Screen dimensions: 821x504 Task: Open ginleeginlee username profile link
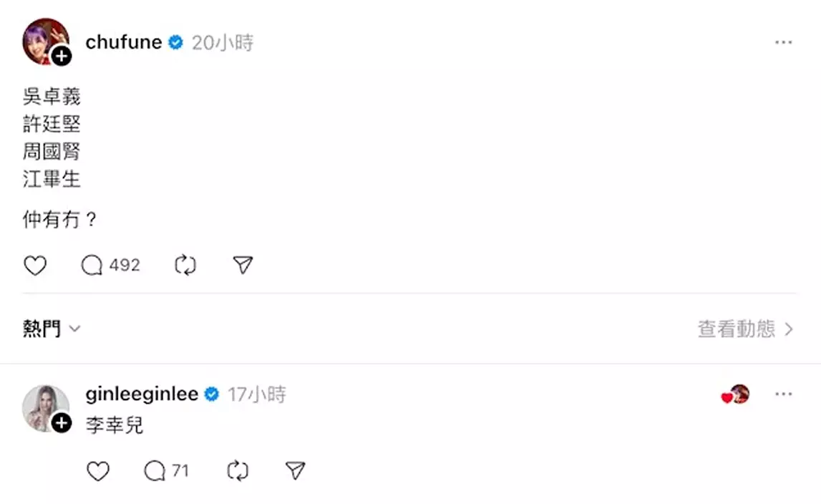coord(142,394)
